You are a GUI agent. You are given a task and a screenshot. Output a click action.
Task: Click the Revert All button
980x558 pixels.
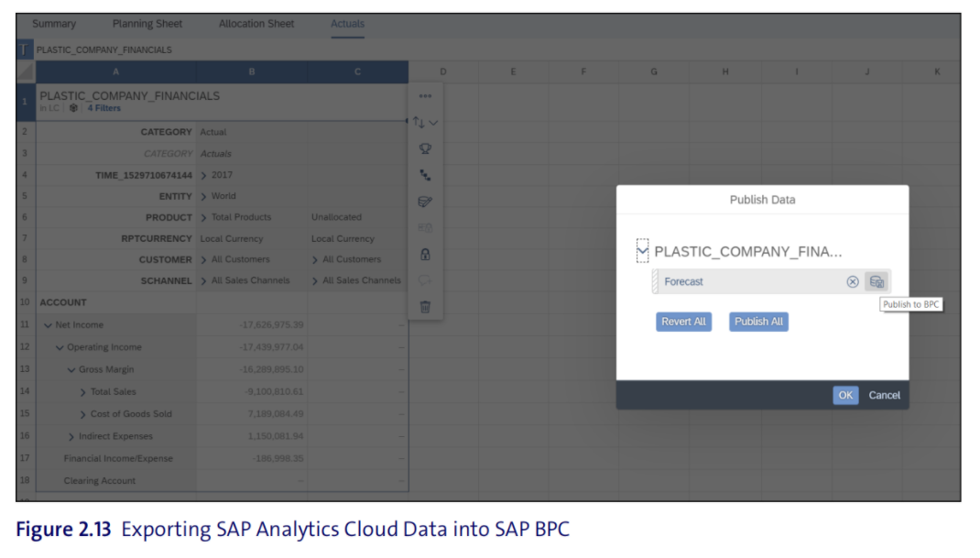click(684, 322)
